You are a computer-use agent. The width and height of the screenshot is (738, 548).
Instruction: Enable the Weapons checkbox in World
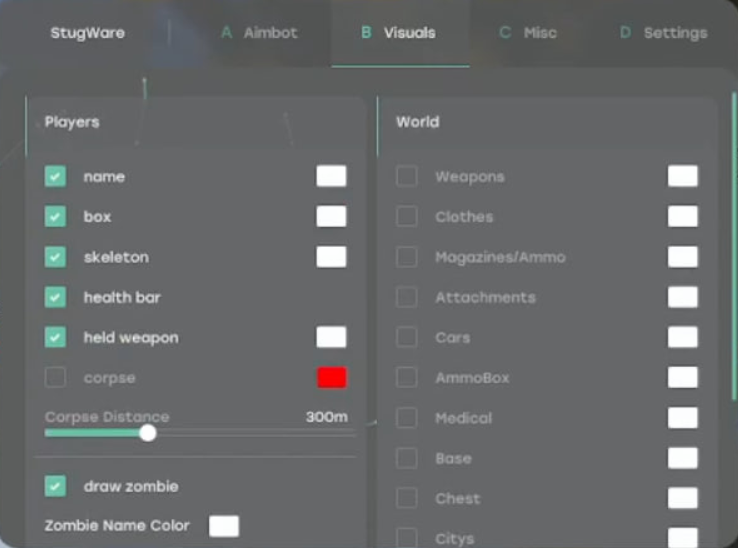[x=407, y=177]
